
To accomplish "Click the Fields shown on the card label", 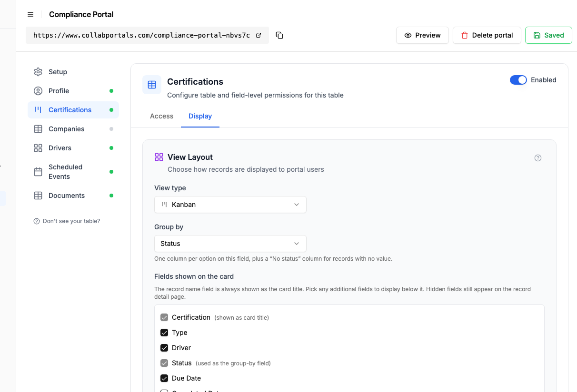I will point(194,276).
